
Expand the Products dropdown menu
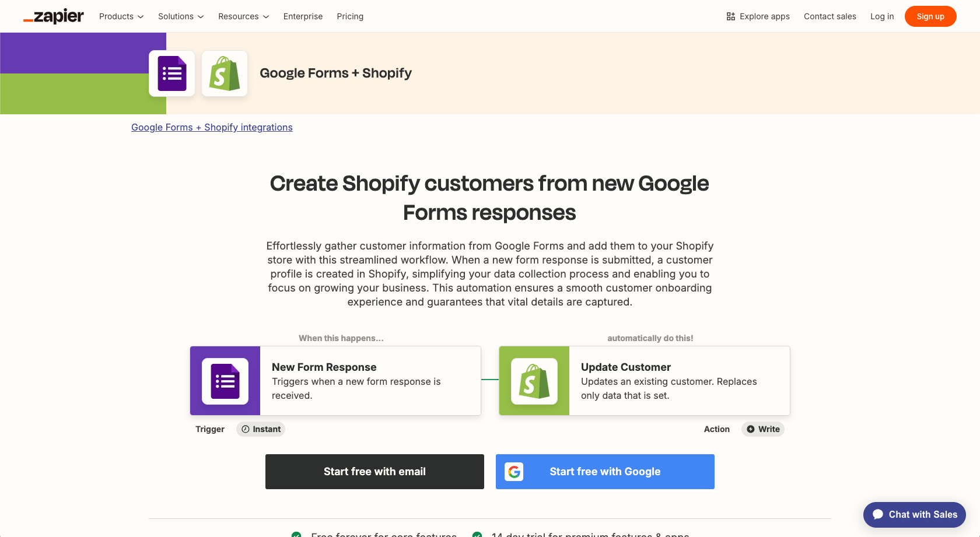121,16
